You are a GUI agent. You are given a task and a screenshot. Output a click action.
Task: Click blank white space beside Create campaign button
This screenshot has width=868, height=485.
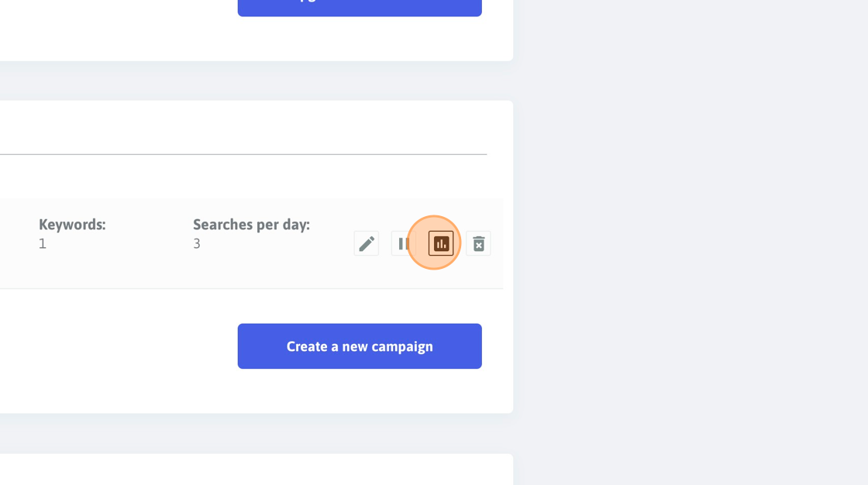[119, 346]
